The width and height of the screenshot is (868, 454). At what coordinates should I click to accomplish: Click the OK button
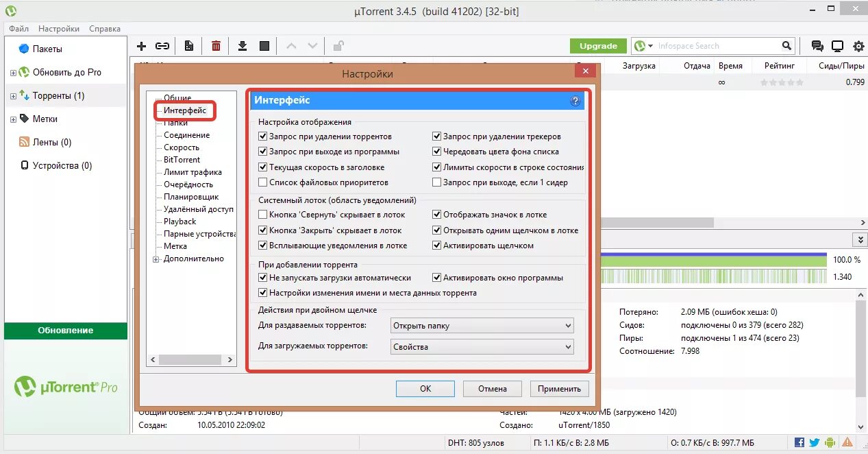pyautogui.click(x=425, y=388)
